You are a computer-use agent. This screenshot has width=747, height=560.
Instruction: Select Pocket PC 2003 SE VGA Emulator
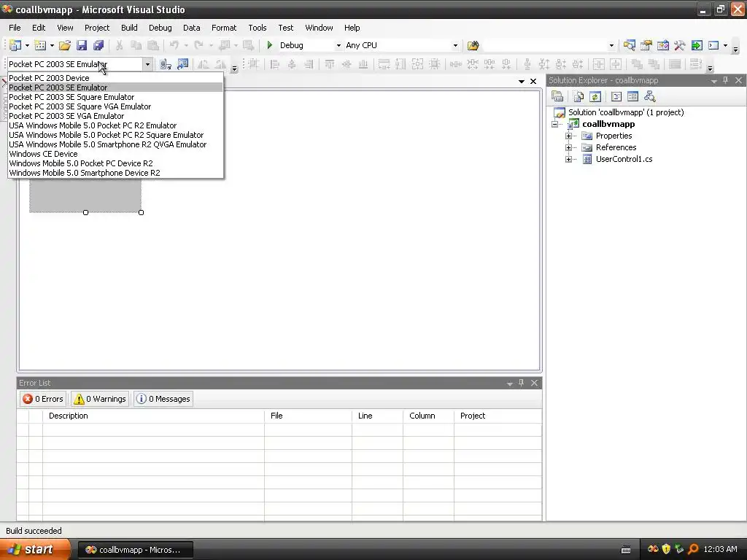pyautogui.click(x=115, y=116)
